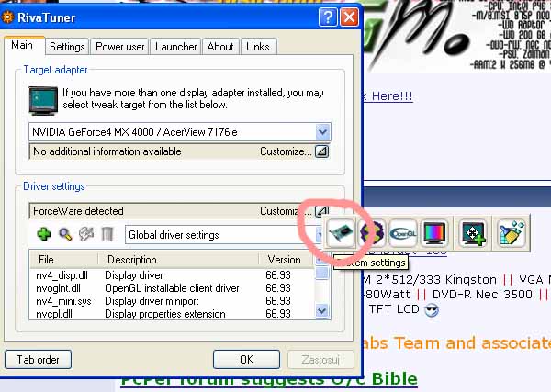Screen dimensions: 551x392
Task: Open the About tab
Action: (x=220, y=47)
